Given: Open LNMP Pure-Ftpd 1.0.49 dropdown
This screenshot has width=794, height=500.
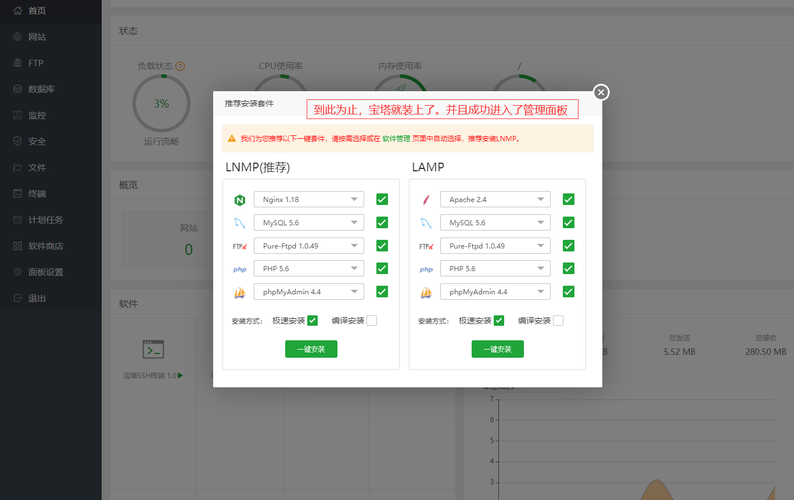Looking at the screenshot, I should pos(309,246).
